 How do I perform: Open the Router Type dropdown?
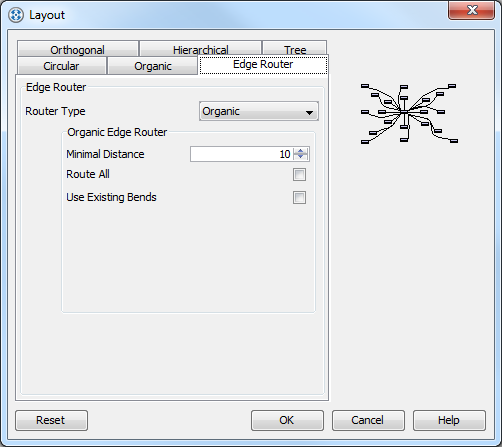pos(259,111)
